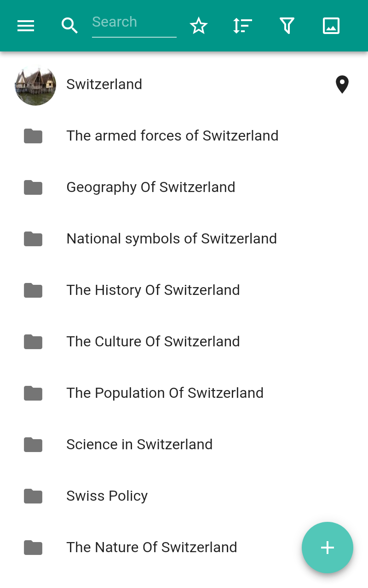
Task: Open Science in Switzerland category
Action: [x=139, y=445]
